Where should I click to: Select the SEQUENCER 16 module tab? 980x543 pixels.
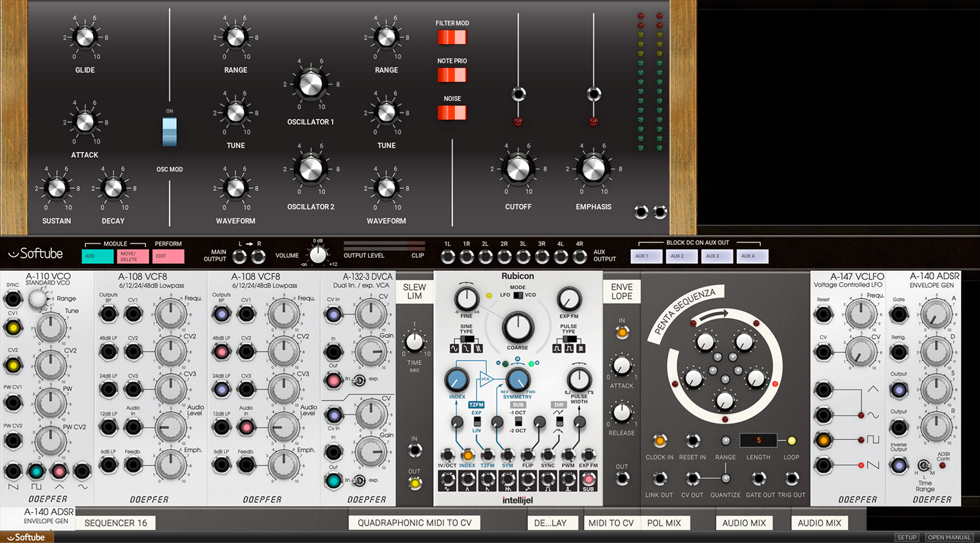pyautogui.click(x=115, y=523)
